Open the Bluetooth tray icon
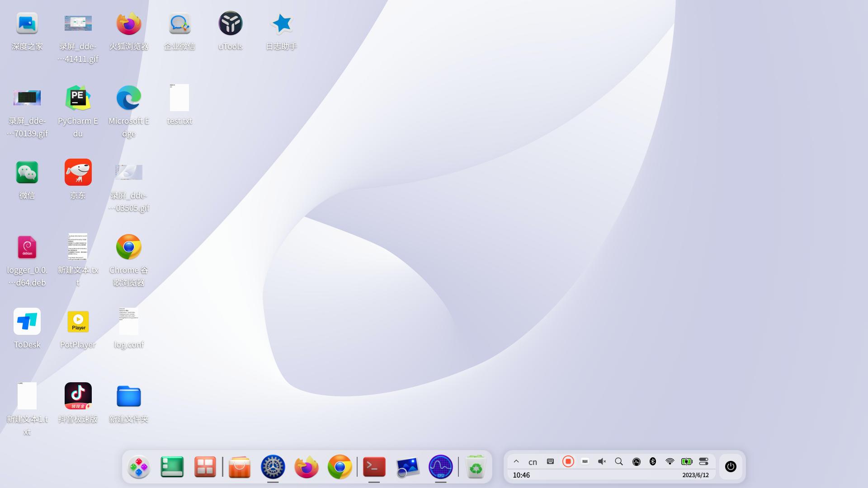This screenshot has width=868, height=488. tap(652, 461)
